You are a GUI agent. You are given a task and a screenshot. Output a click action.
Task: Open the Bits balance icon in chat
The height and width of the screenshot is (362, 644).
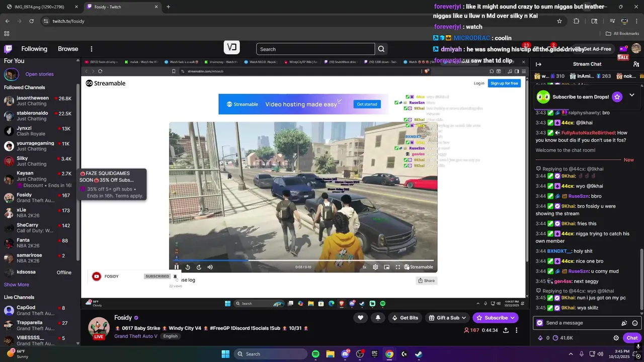(540, 338)
